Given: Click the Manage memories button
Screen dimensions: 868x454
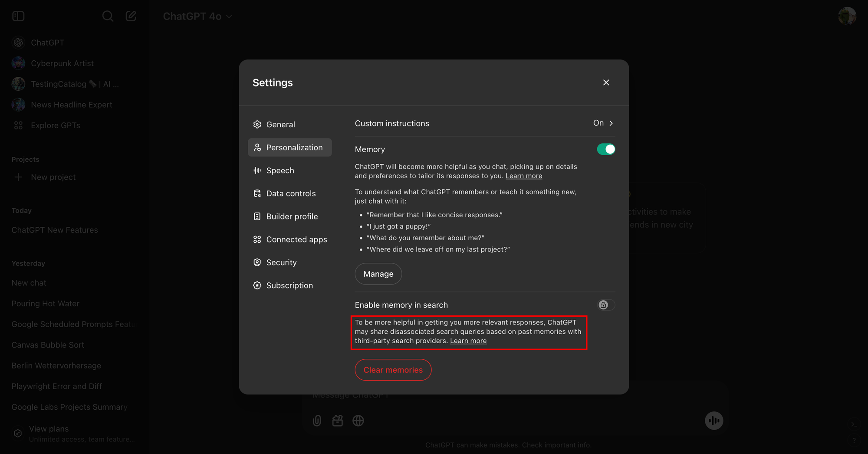Looking at the screenshot, I should (378, 274).
